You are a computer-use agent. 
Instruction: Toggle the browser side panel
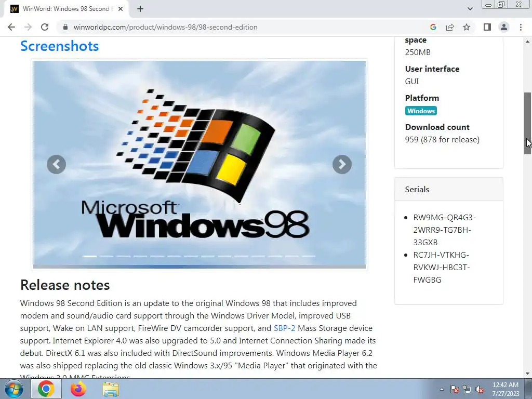pos(487,27)
